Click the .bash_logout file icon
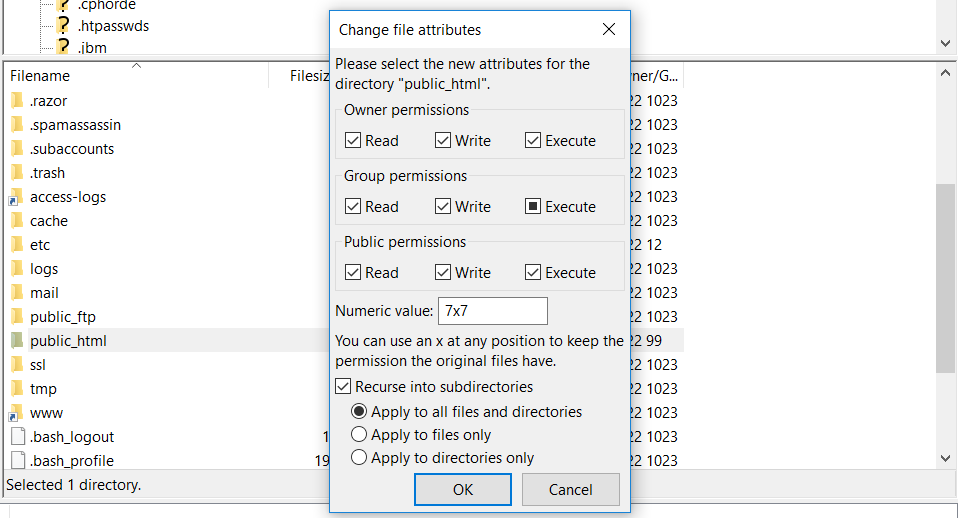Viewport: 958px width, 518px height. pos(17,437)
